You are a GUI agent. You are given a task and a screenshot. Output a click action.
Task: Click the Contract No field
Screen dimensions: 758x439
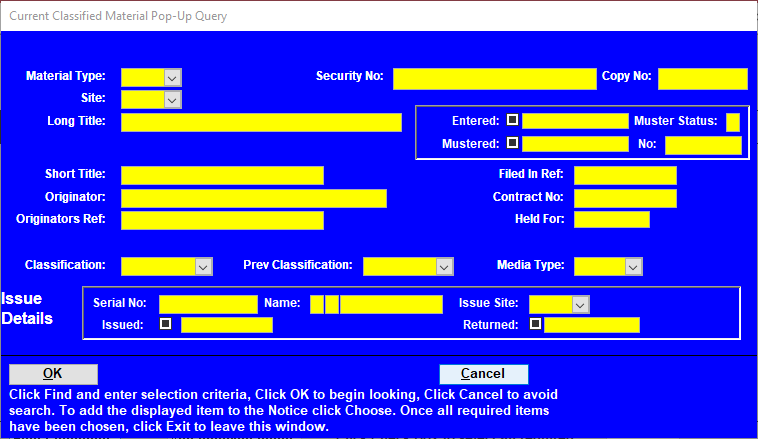click(625, 197)
